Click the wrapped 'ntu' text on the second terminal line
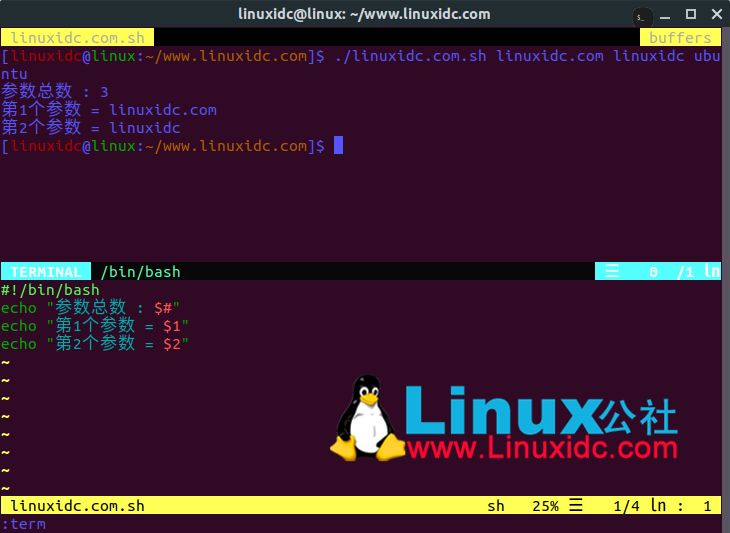Screen dimensions: 730x533 (x=14, y=74)
